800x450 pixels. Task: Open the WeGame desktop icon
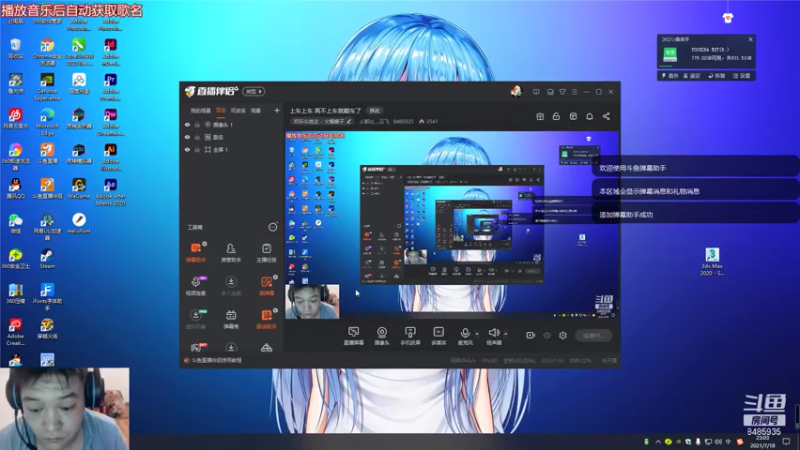79,188
